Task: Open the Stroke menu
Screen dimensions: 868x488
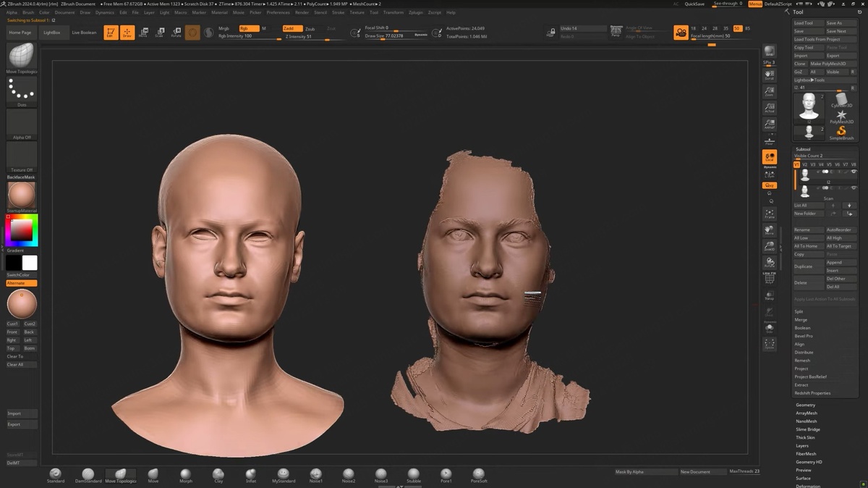Action: coord(339,12)
